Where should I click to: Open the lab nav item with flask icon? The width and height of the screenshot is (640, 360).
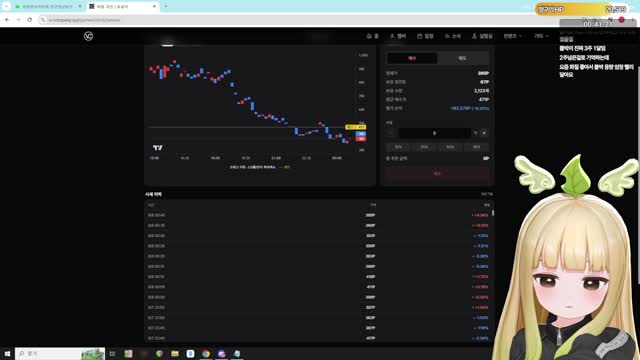pos(482,36)
